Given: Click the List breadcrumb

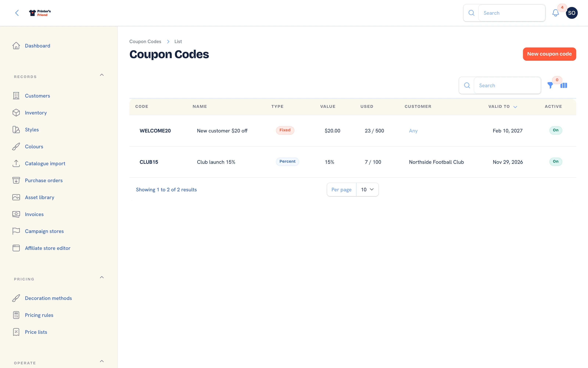Looking at the screenshot, I should (x=178, y=41).
